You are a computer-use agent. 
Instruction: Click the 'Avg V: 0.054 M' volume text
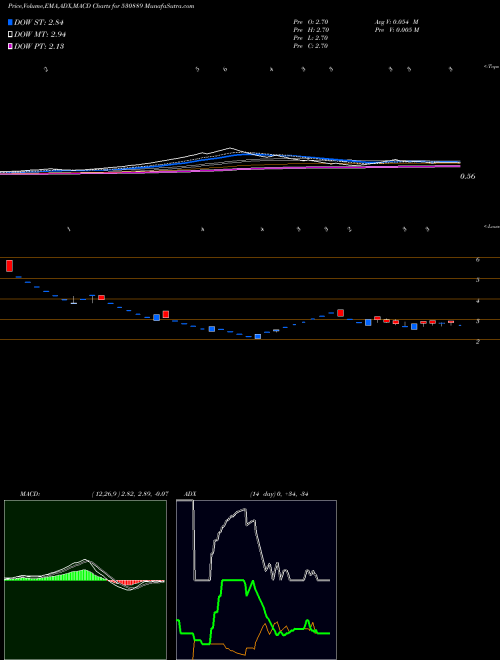click(x=396, y=22)
